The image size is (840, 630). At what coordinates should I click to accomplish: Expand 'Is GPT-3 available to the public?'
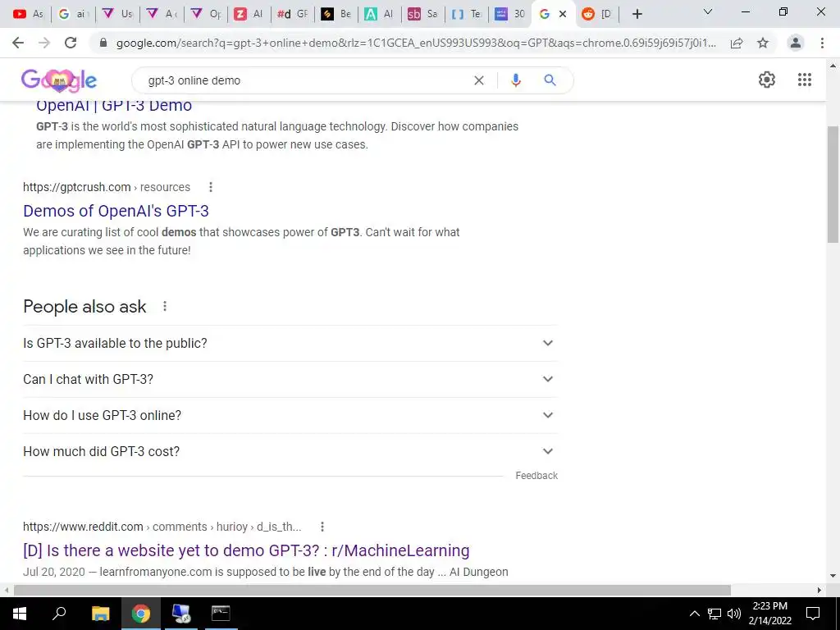pos(290,343)
